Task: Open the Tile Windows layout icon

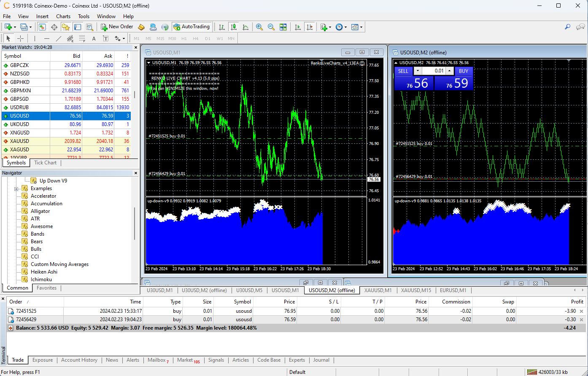Action: (283, 27)
